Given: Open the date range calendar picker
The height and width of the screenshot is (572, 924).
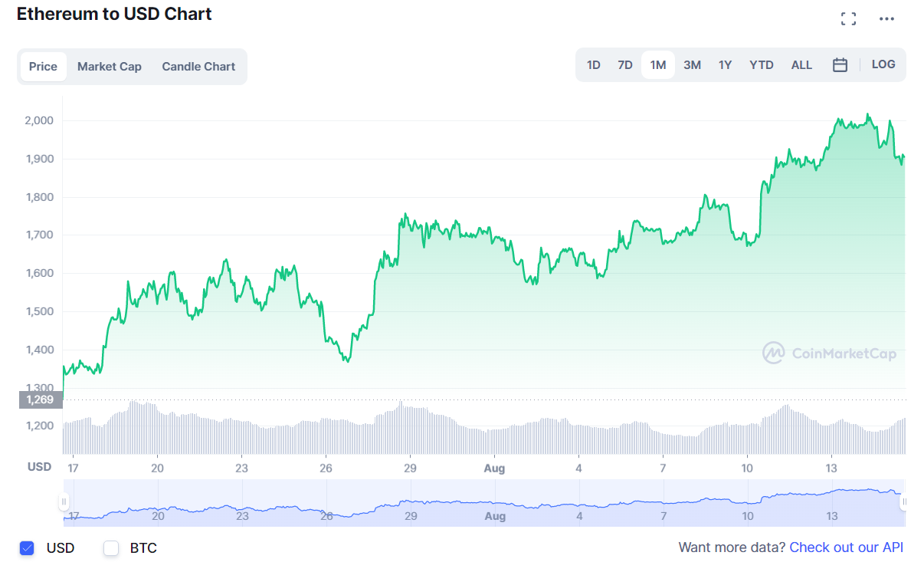Looking at the screenshot, I should pos(840,64).
